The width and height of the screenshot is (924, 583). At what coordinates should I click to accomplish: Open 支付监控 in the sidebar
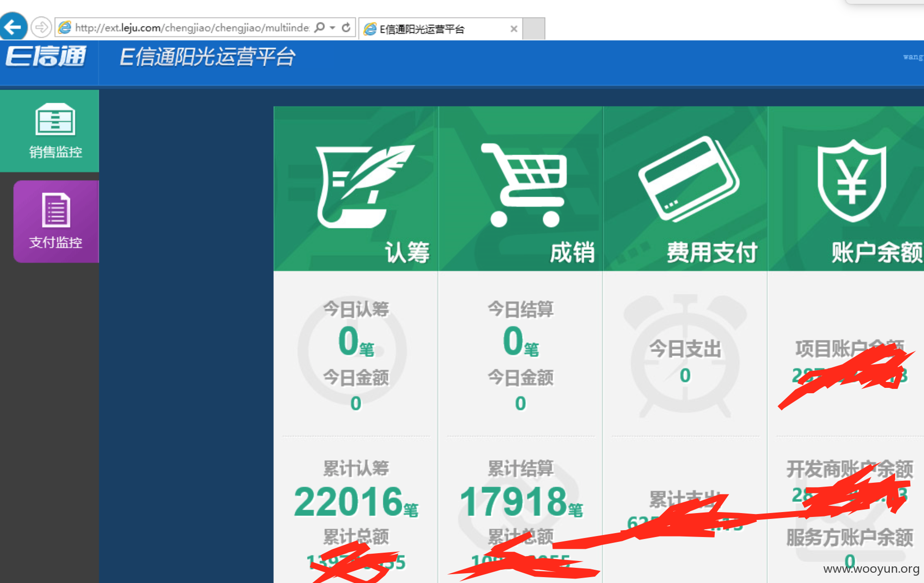pyautogui.click(x=56, y=221)
